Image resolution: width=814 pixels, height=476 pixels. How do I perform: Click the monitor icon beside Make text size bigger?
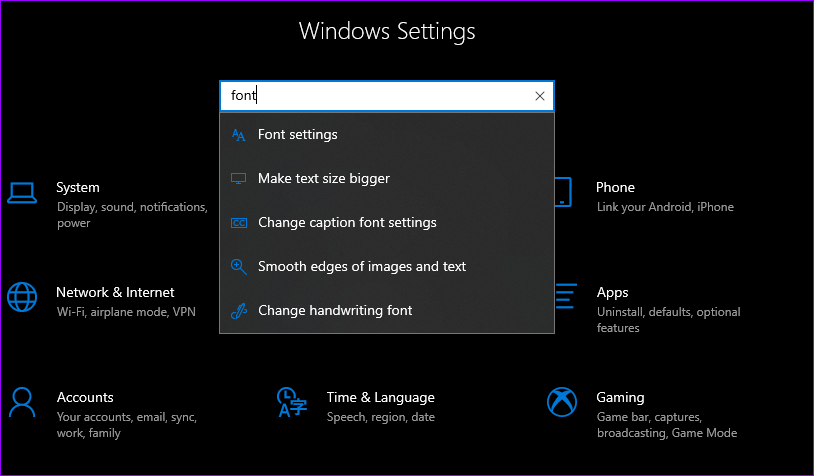click(x=238, y=179)
